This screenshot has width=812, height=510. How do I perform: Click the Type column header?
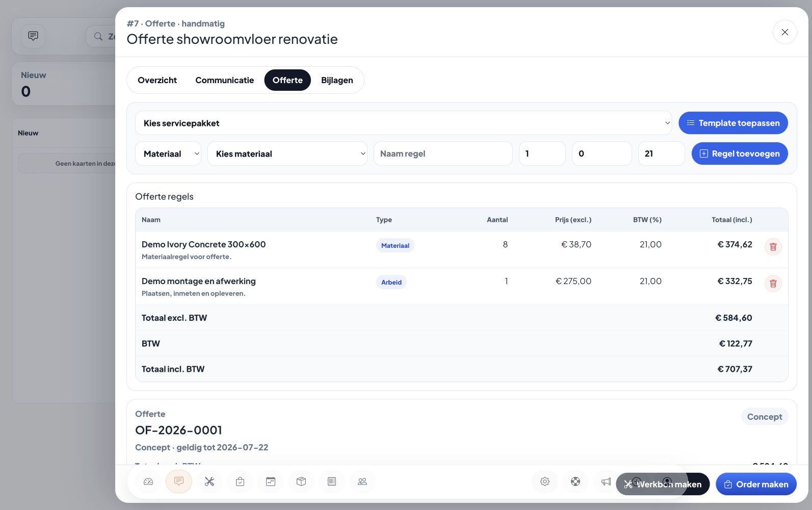[x=384, y=220]
